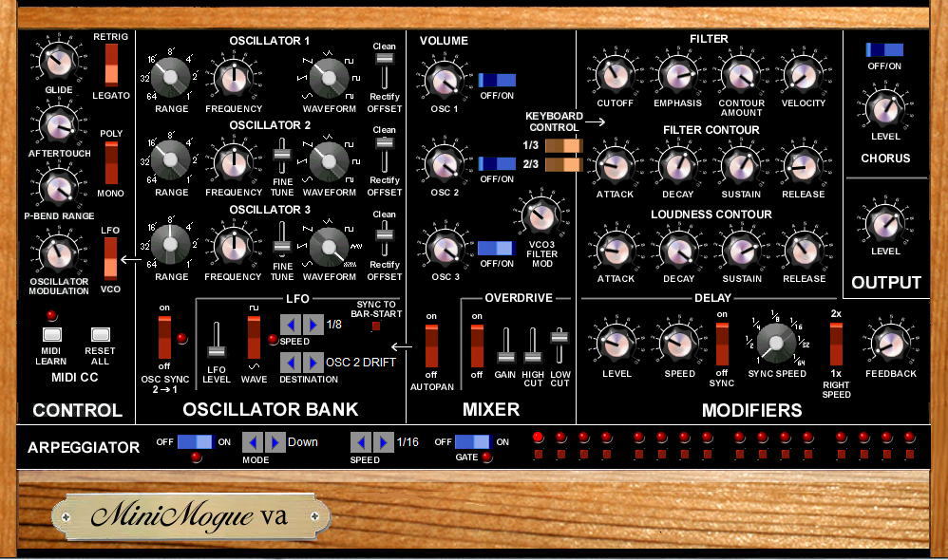Click Oscillator 1 Range knob
Viewport: 948px width, 560px height.
[170, 77]
